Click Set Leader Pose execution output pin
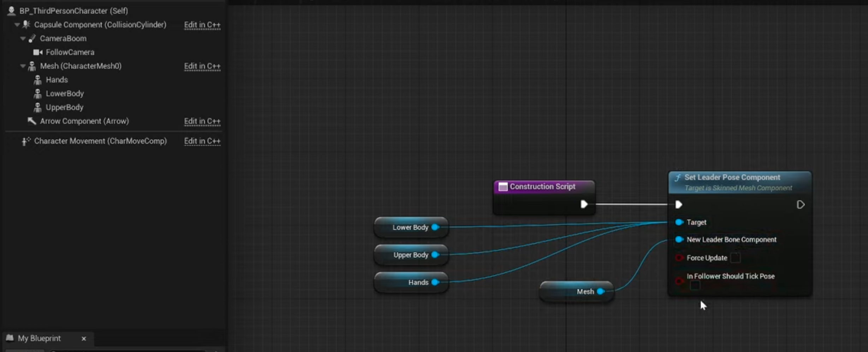Screen dimensions: 868x352 801,205
